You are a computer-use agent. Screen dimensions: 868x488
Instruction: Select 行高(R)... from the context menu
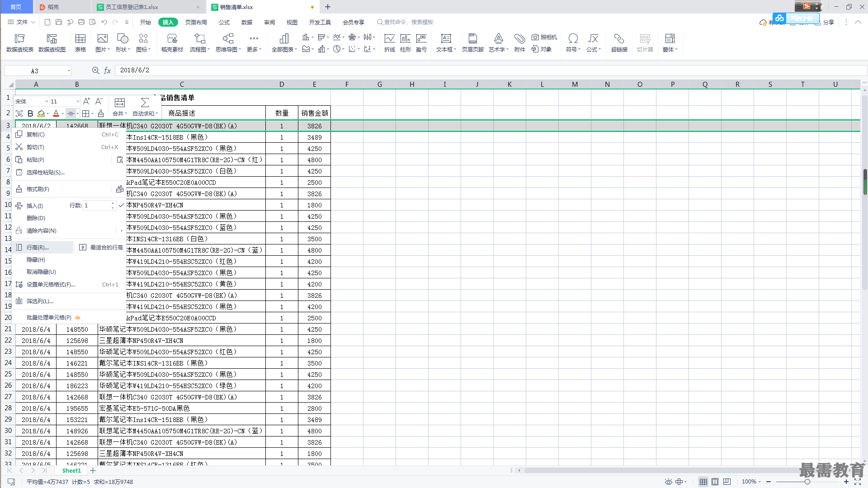pyautogui.click(x=43, y=247)
